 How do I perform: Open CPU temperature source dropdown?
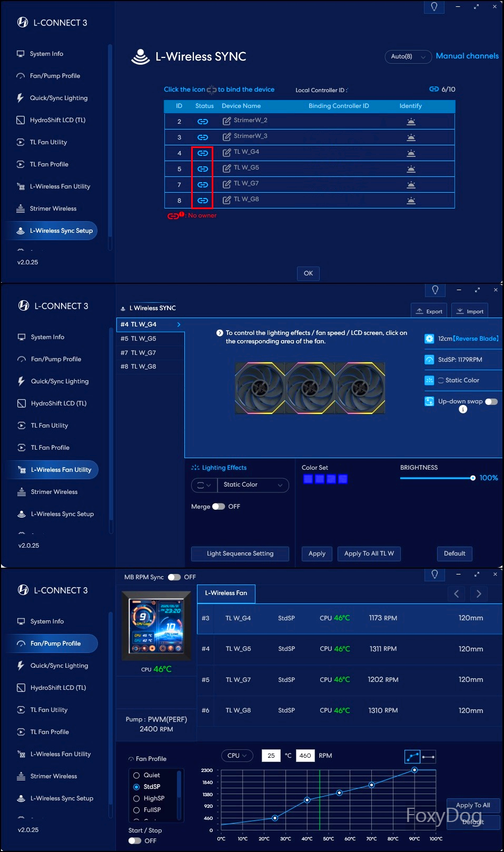237,756
